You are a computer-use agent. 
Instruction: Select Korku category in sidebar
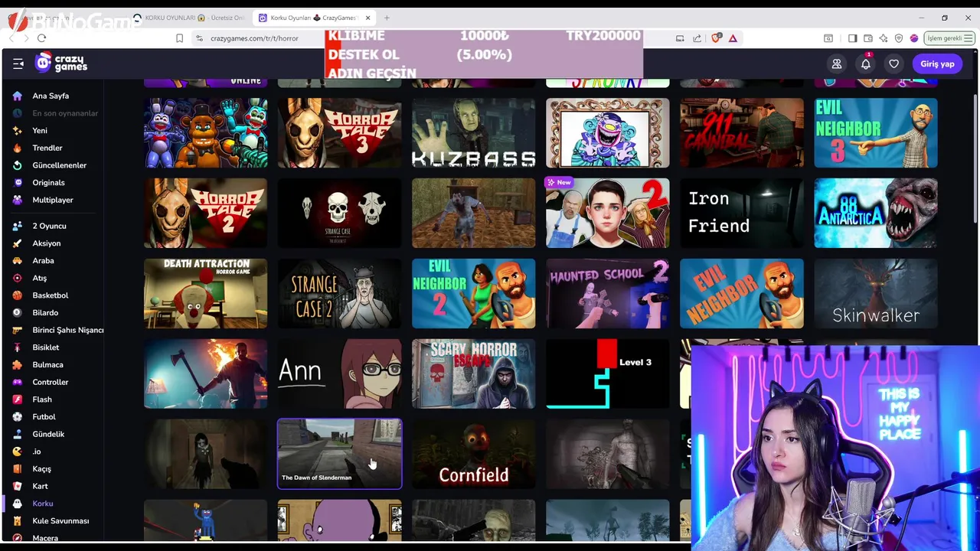43,504
